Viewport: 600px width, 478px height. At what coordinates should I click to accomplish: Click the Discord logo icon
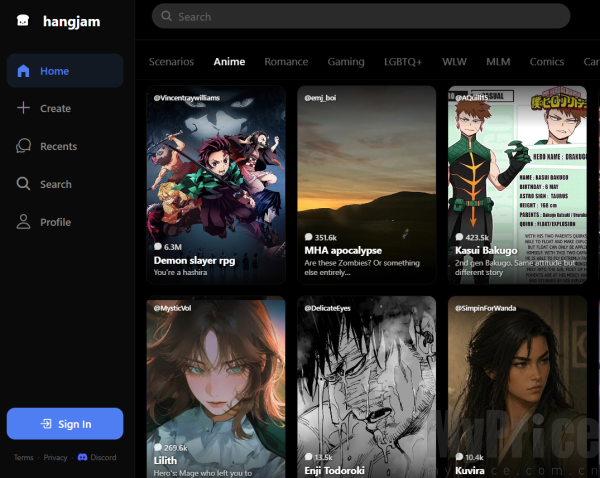click(82, 457)
